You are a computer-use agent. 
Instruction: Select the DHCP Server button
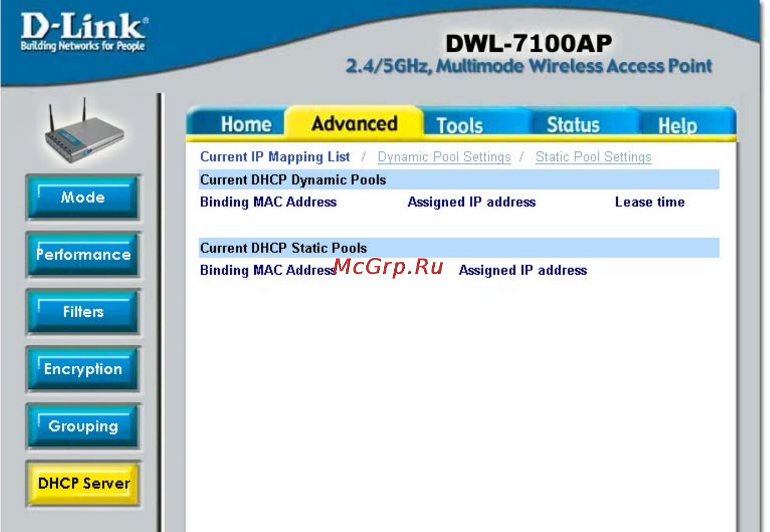[83, 483]
